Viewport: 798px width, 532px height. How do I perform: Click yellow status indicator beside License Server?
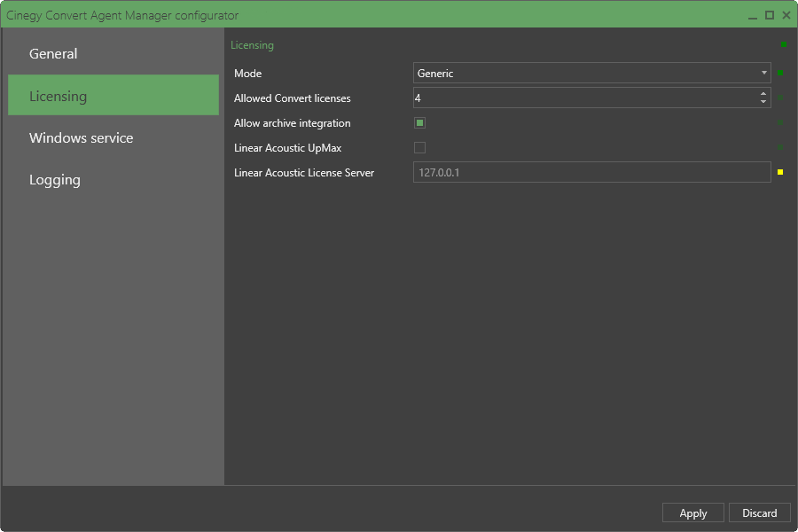[780, 172]
